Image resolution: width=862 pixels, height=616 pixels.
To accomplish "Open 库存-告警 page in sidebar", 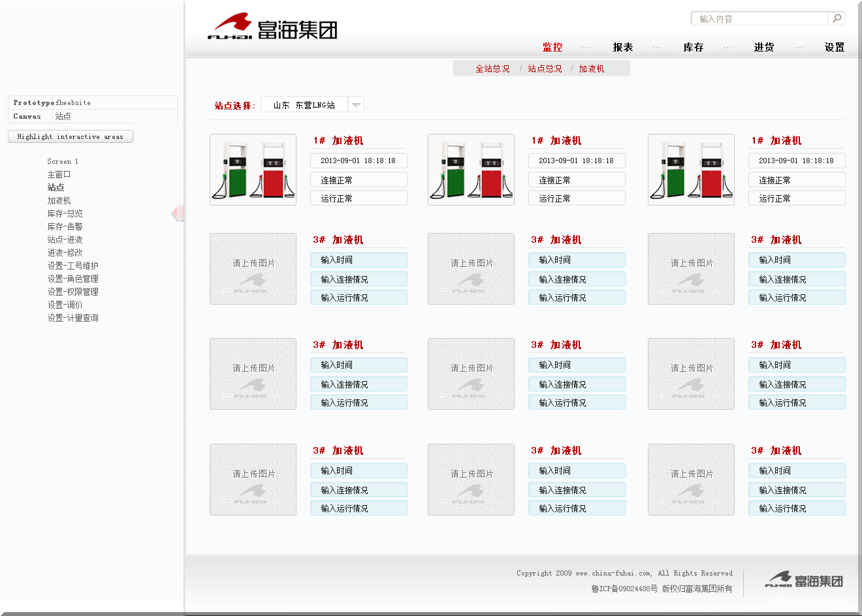I will tap(65, 226).
